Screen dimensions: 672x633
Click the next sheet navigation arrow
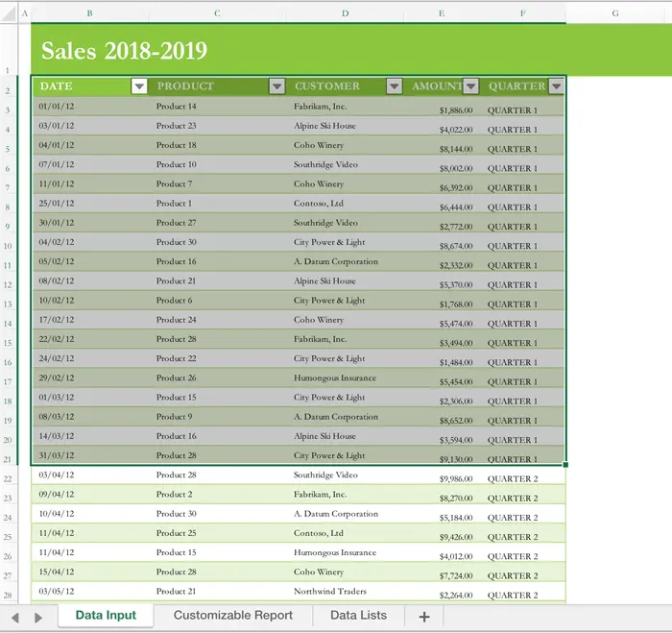pos(38,618)
